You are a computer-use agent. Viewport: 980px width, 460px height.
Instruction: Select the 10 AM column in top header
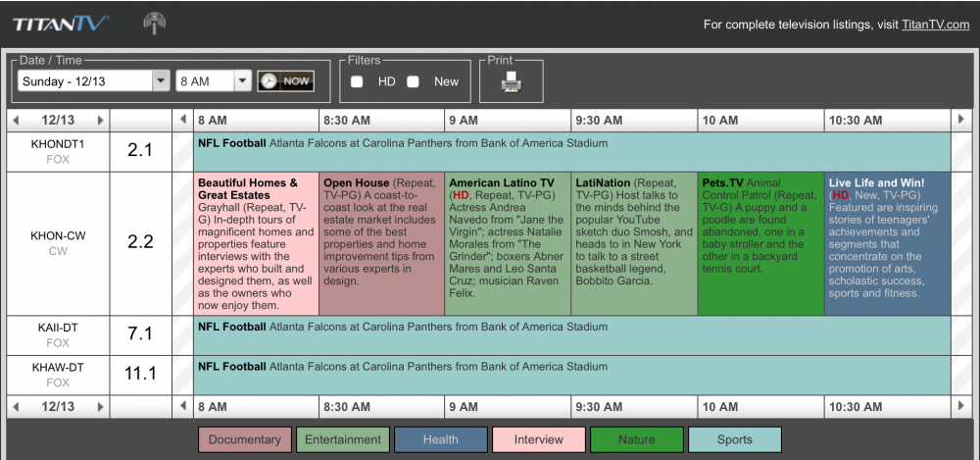pos(760,121)
